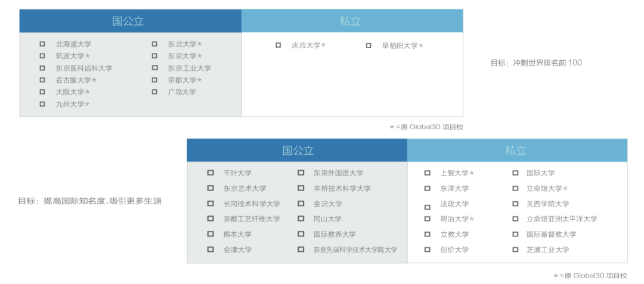
Task: Tick the box beside 千叶大学
Action: (x=210, y=173)
